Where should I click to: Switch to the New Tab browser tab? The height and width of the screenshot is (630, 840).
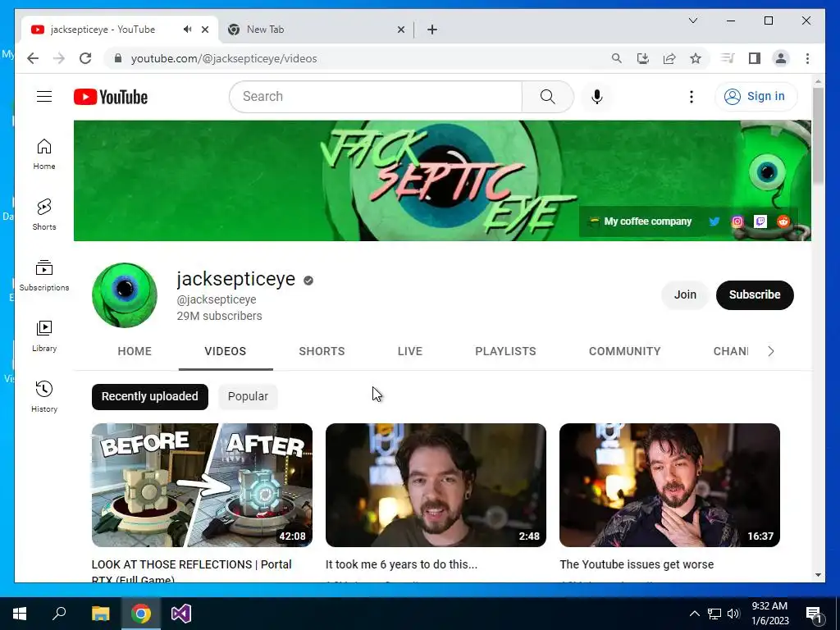[316, 30]
